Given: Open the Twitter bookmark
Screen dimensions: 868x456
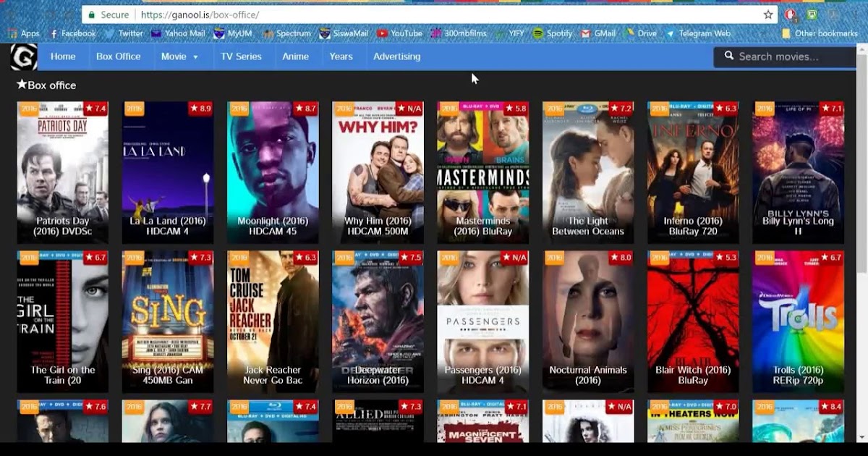Looking at the screenshot, I should tap(124, 33).
